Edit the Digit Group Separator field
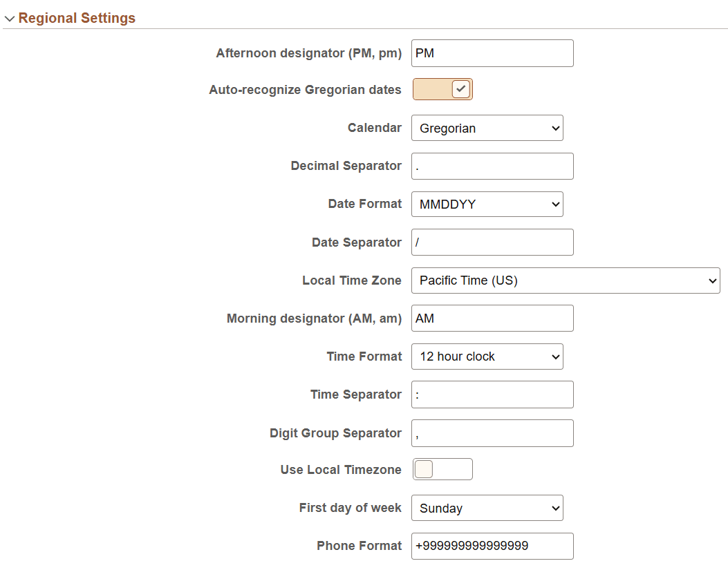 pyautogui.click(x=492, y=433)
